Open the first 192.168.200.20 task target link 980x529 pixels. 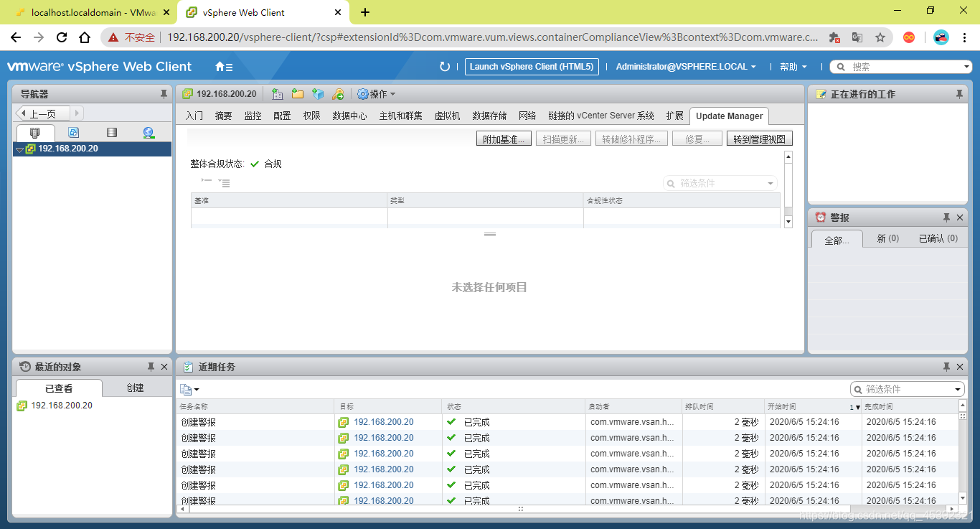pos(383,422)
